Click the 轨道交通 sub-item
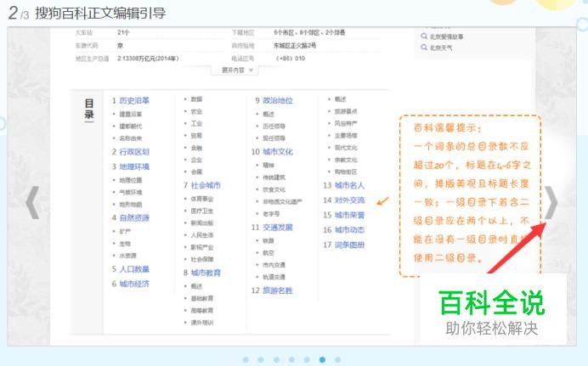588x366 pixels. 274,277
